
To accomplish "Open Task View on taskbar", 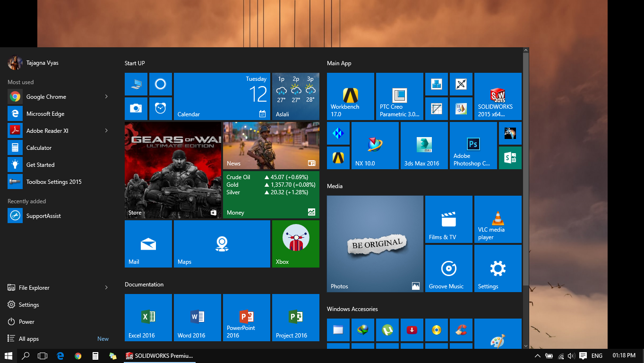I will (x=43, y=355).
